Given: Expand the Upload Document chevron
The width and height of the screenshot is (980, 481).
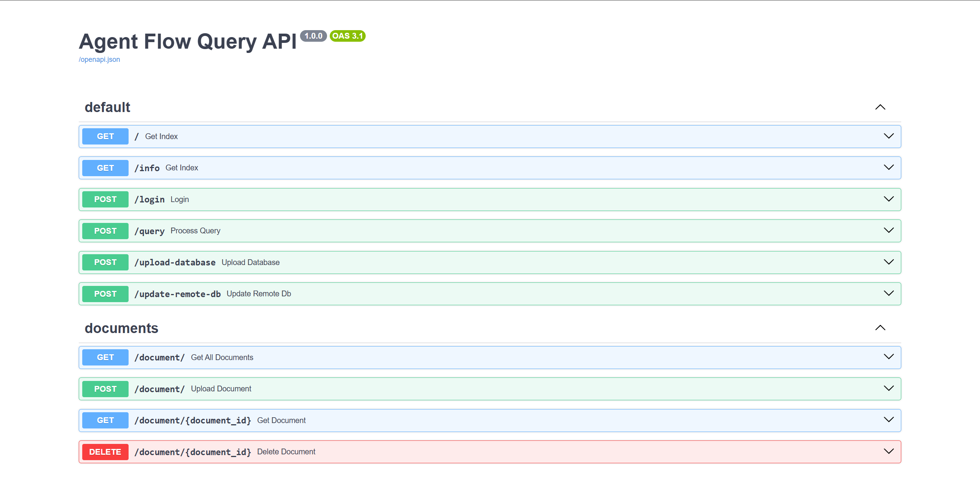Looking at the screenshot, I should tap(888, 388).
